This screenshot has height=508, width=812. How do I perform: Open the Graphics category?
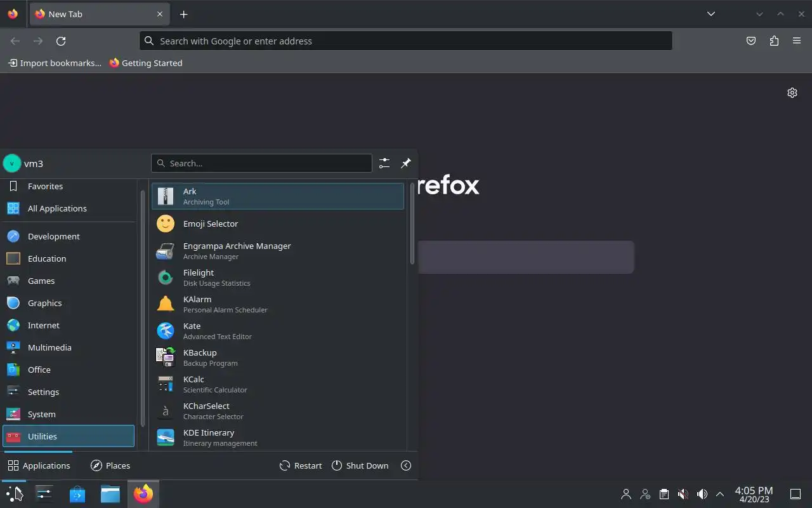[69, 303]
